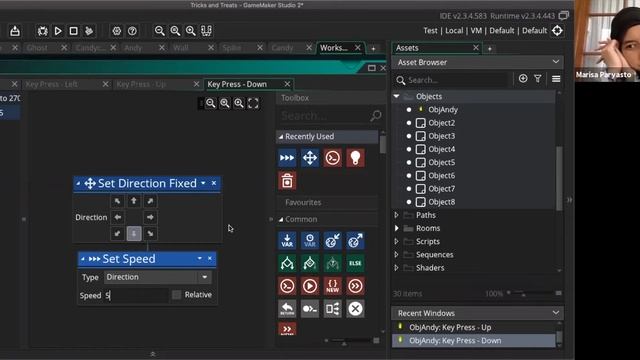Open Asset Browser hamburger menu
Image resolution: width=640 pixels, height=360 pixels.
pyautogui.click(x=556, y=79)
